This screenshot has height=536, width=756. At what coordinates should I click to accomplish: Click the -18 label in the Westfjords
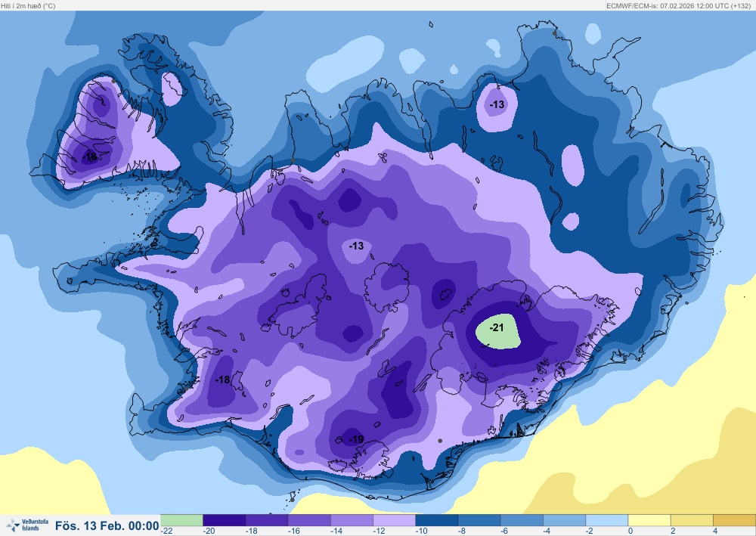[90, 156]
